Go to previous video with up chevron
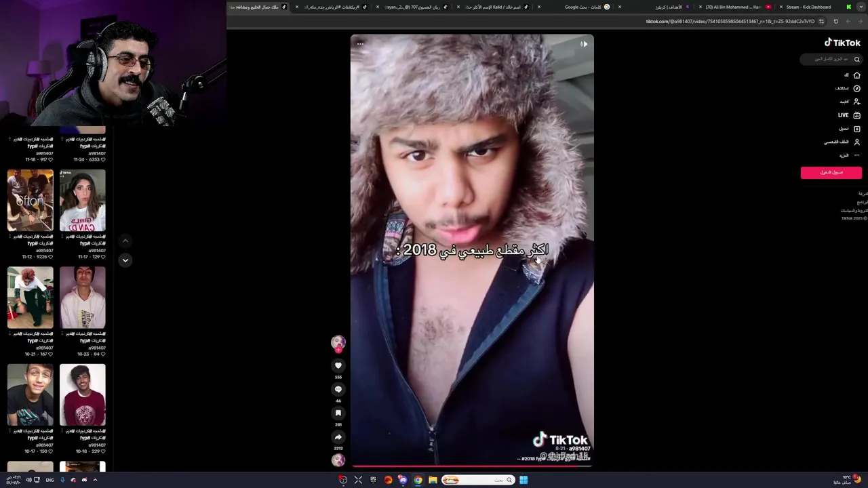 pos(125,241)
